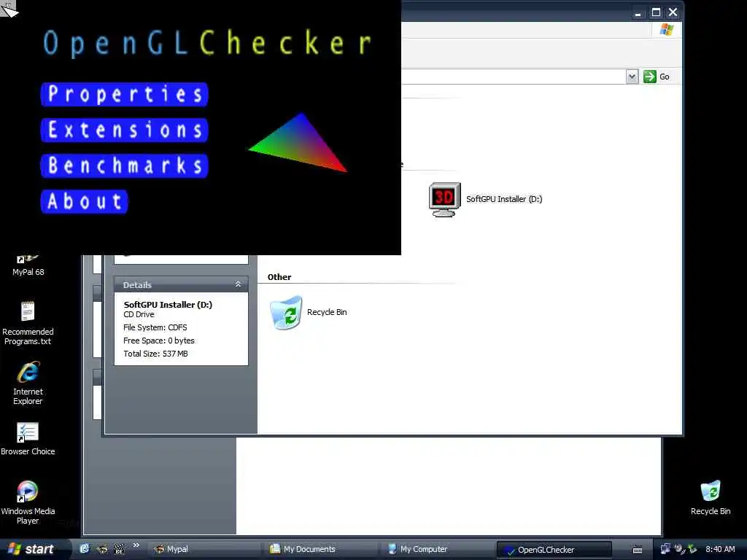Close the My Computer window

[673, 12]
